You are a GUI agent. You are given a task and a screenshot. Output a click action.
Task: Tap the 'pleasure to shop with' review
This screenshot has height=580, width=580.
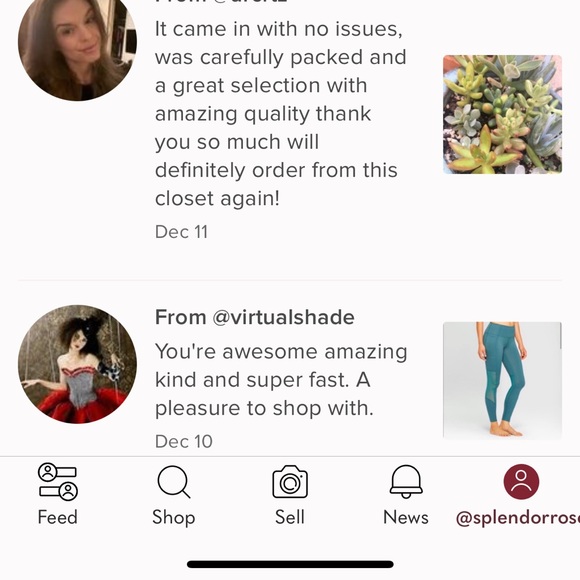pos(281,380)
